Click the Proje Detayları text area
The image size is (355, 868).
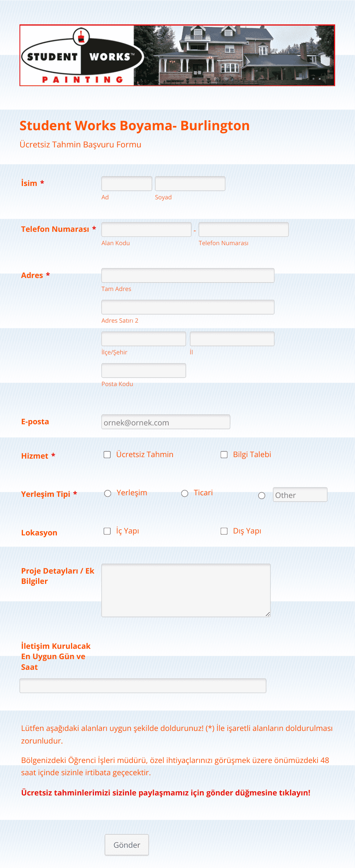pyautogui.click(x=186, y=590)
